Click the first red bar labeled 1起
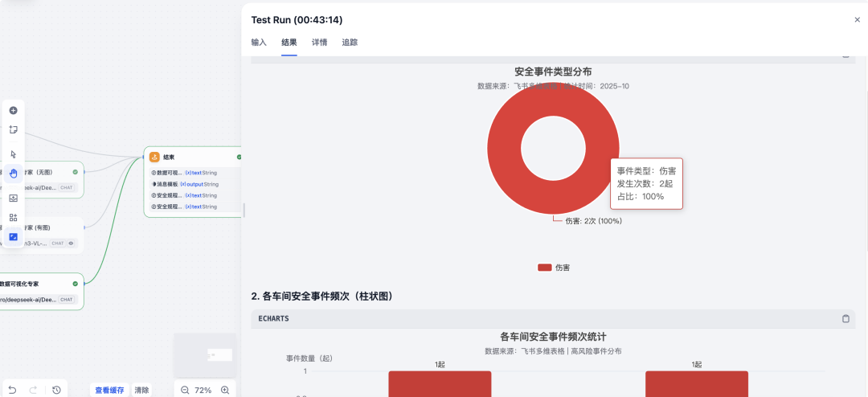868x397 pixels. [440, 383]
